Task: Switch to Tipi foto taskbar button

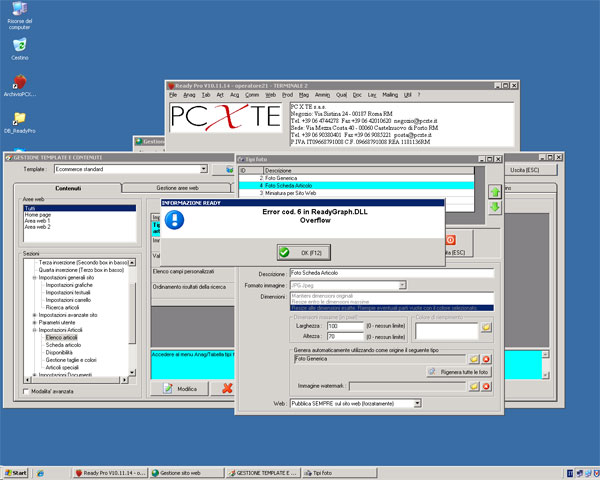Action: (340, 473)
